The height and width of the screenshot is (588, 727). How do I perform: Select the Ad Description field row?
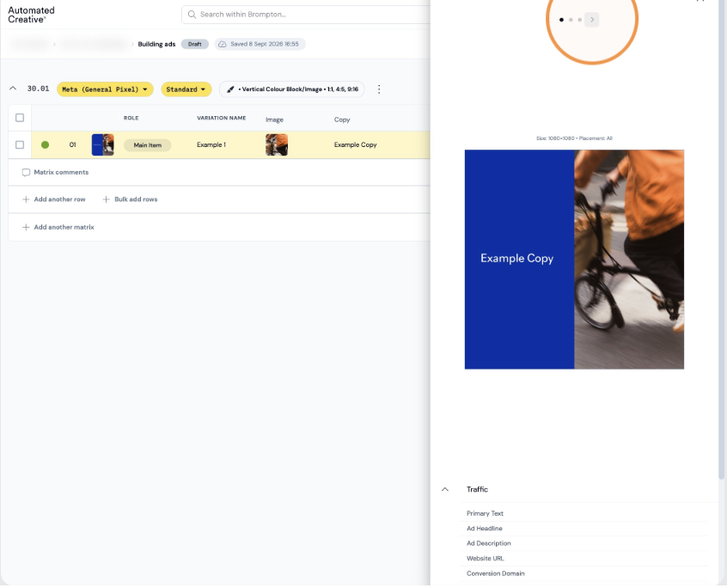click(x=583, y=543)
